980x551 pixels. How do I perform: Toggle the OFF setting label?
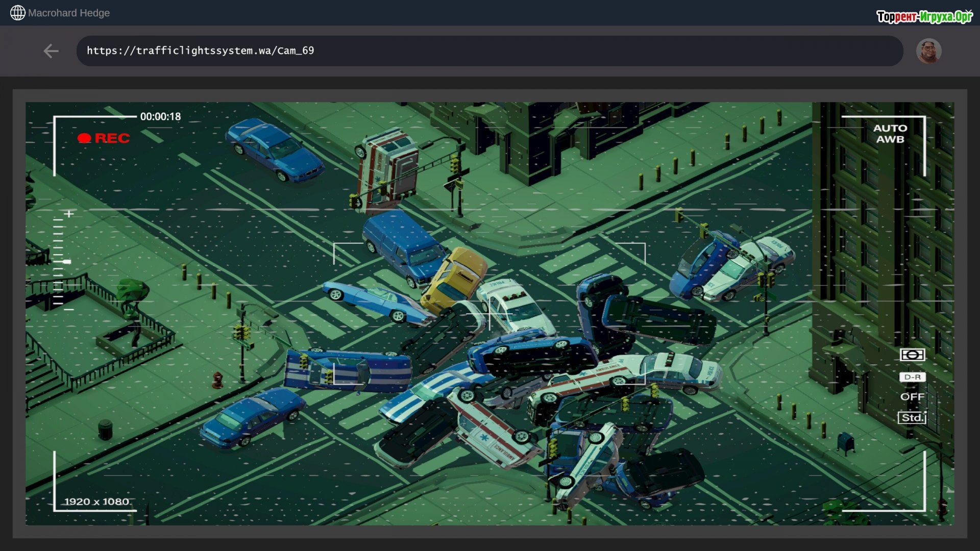[x=912, y=397]
